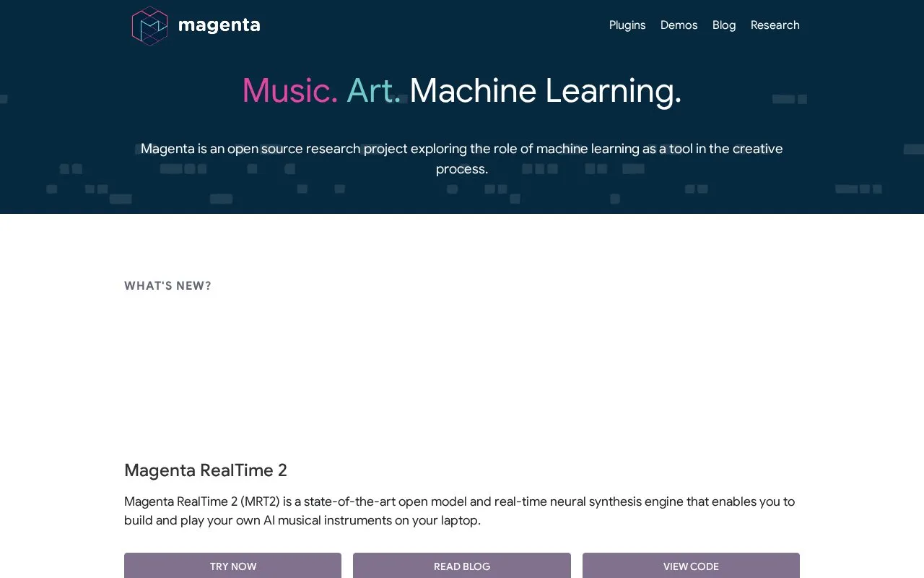Viewport: 924px width, 578px height.
Task: Click the WHAT'S NEW? section label
Action: [x=167, y=286]
